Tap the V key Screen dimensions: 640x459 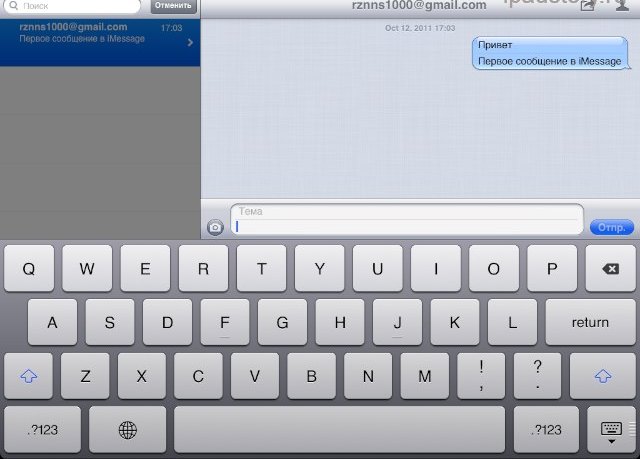(255, 376)
